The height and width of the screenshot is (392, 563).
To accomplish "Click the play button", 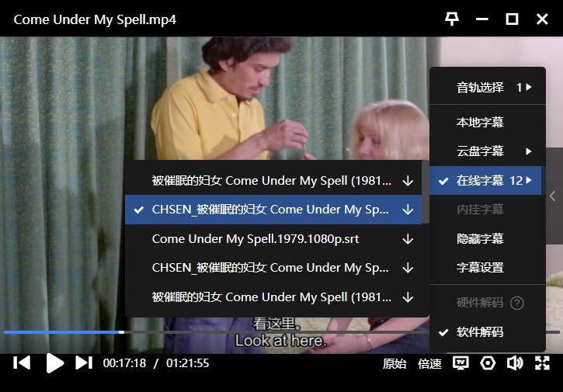I will pos(54,363).
